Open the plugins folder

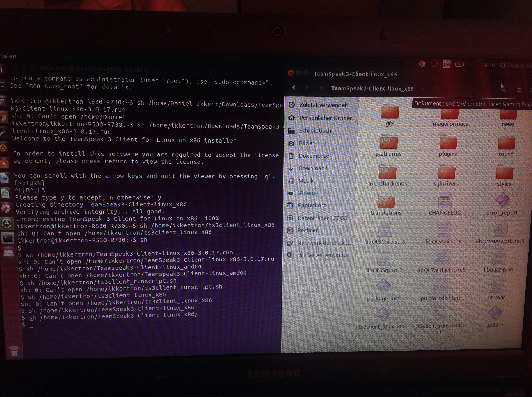point(448,143)
